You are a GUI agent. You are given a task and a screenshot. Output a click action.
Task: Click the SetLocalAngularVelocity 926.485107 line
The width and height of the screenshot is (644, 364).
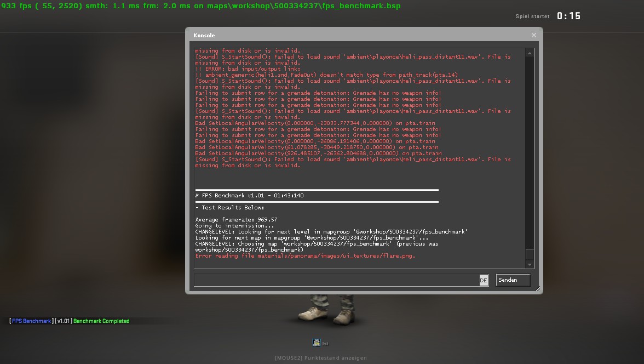pos(318,153)
